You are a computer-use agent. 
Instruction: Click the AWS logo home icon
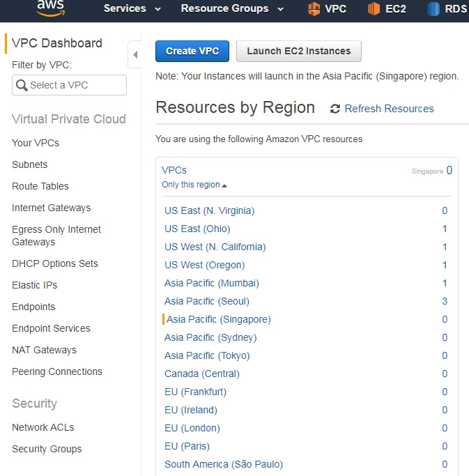pyautogui.click(x=50, y=8)
